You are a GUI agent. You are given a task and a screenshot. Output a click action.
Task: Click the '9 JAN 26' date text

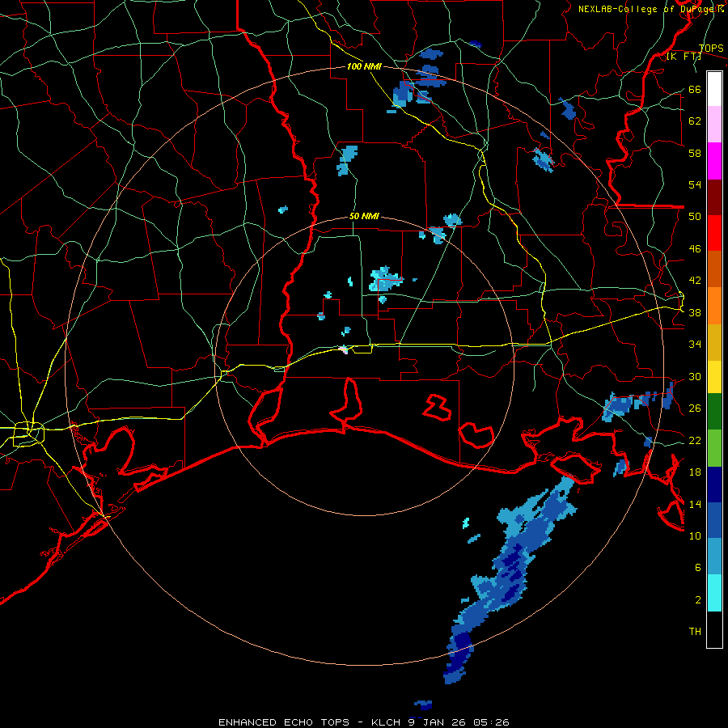pyautogui.click(x=438, y=722)
